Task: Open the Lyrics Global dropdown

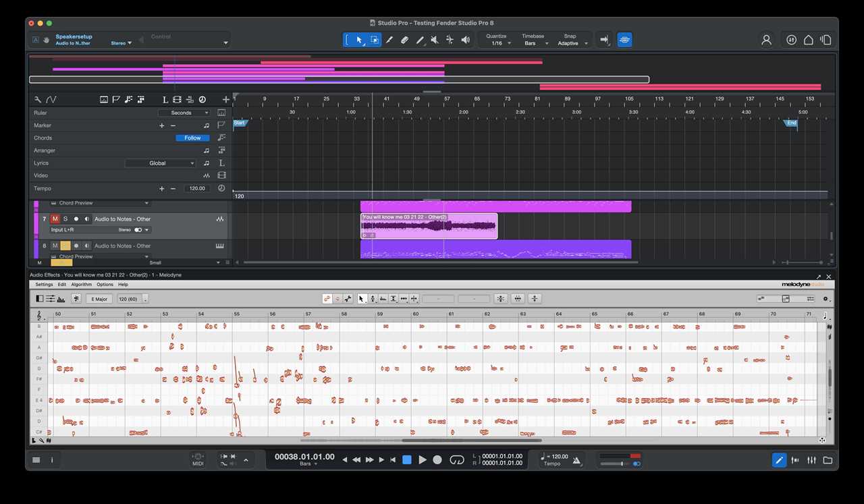Action: point(160,163)
